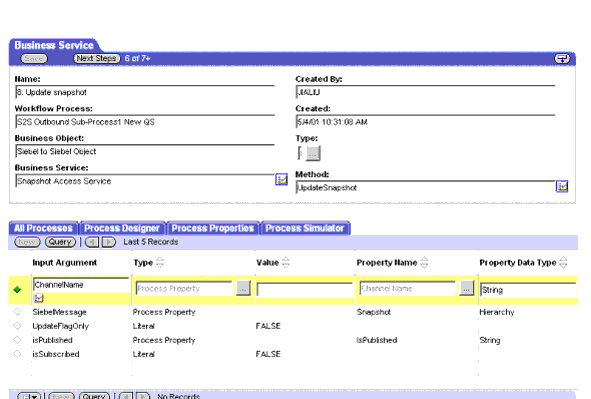Open the bottom applet menu dropdown

pyautogui.click(x=29, y=396)
